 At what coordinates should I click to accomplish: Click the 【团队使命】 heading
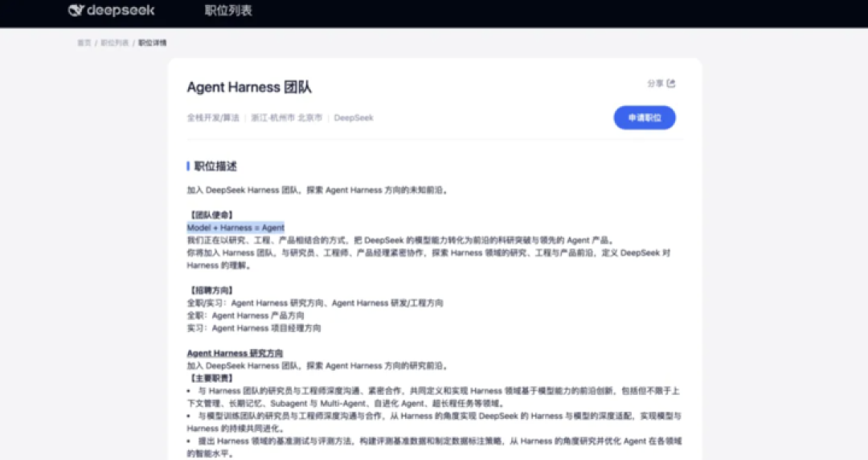pyautogui.click(x=211, y=215)
